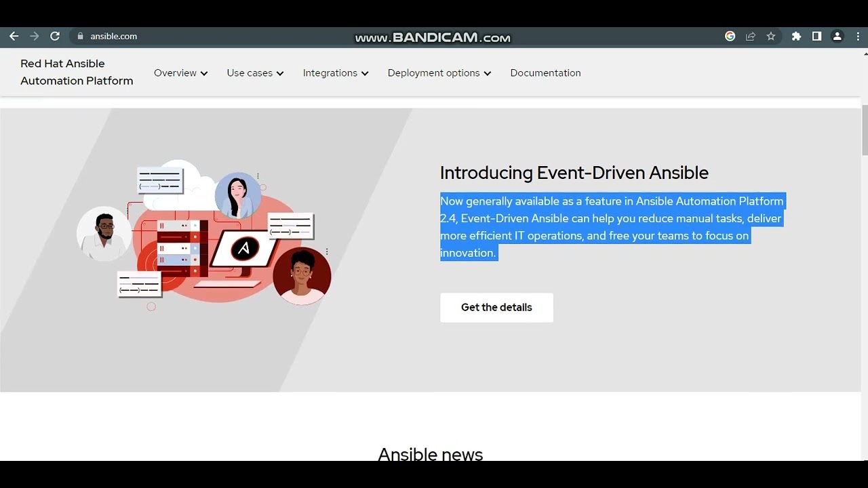Image resolution: width=868 pixels, height=488 pixels.
Task: Click the browser forward arrow
Action: point(35,37)
